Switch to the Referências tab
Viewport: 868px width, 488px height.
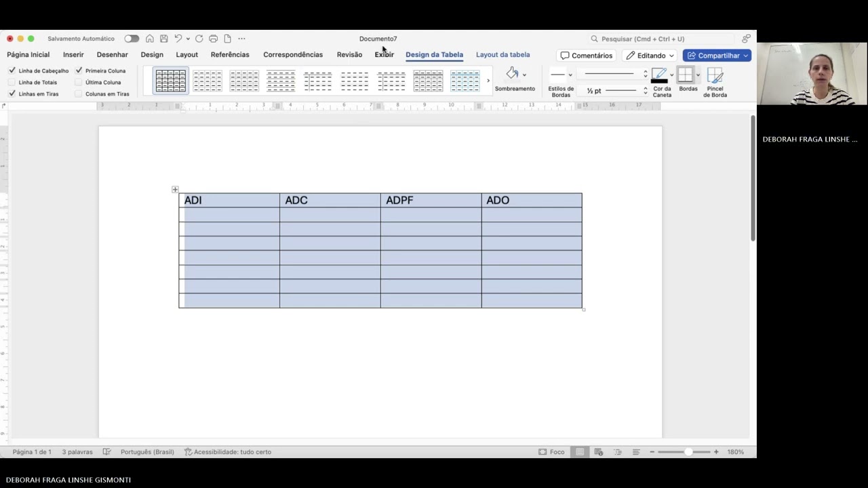[230, 55]
